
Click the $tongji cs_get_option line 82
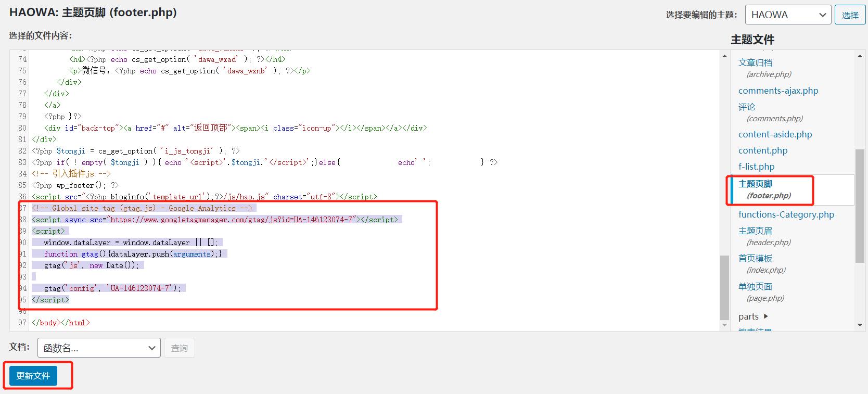[136, 151]
